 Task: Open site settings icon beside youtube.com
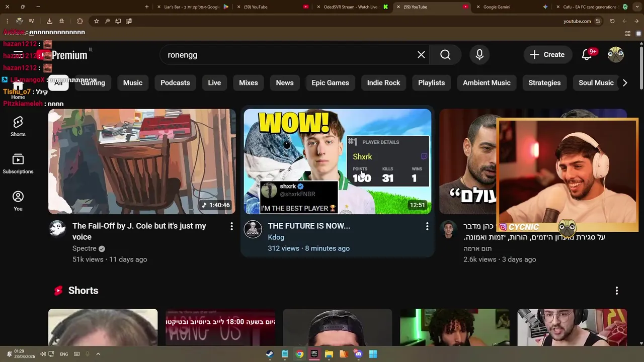[598, 21]
